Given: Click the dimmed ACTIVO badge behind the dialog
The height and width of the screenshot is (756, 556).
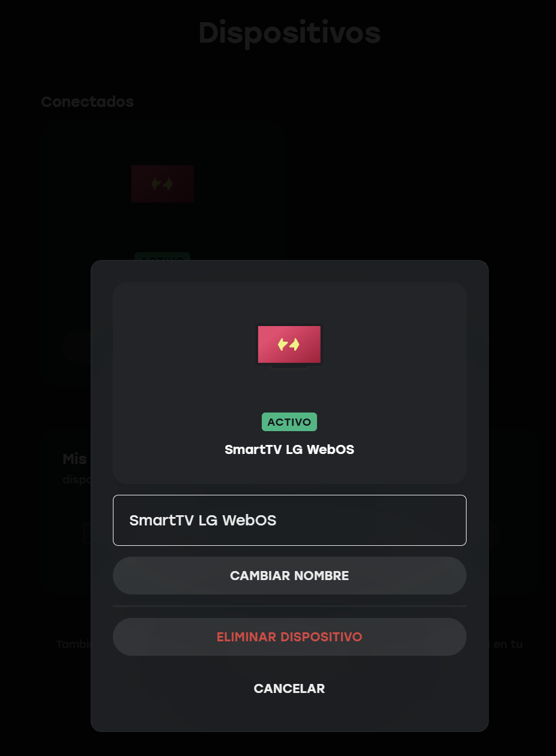Looking at the screenshot, I should [x=162, y=256].
